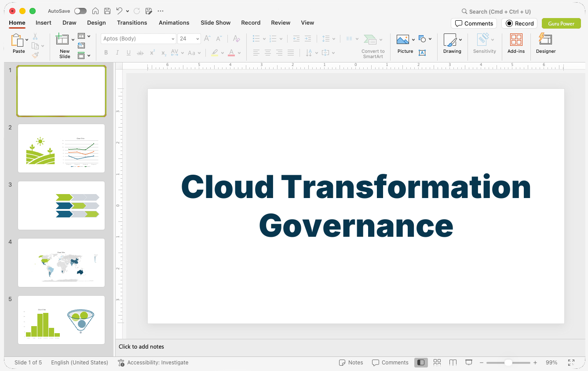The width and height of the screenshot is (588, 371).
Task: Click Convert to SmartArt
Action: pyautogui.click(x=373, y=46)
